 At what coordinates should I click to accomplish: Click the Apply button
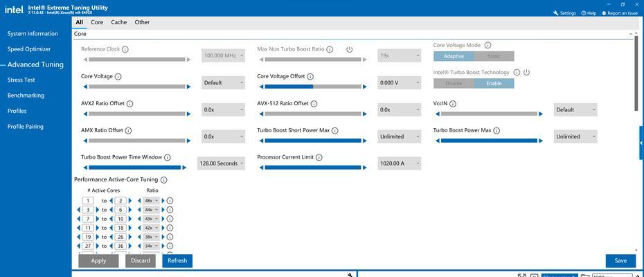[98, 261]
